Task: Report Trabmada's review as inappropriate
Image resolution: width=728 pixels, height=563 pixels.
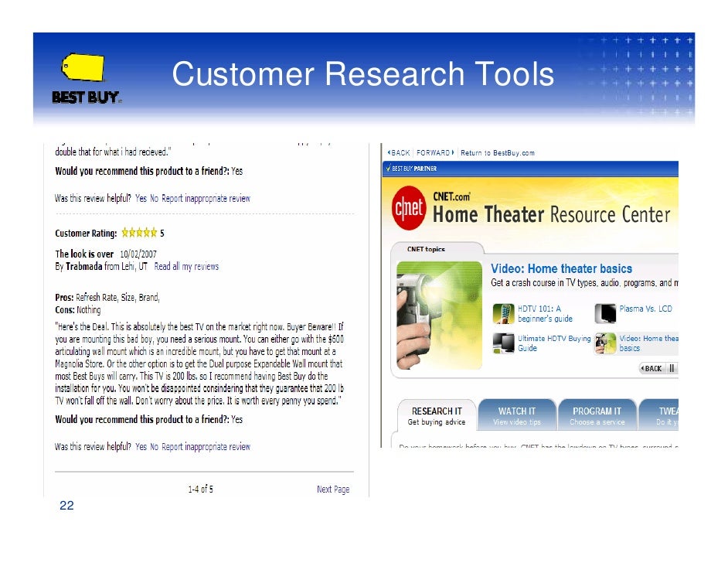Action: point(206,446)
